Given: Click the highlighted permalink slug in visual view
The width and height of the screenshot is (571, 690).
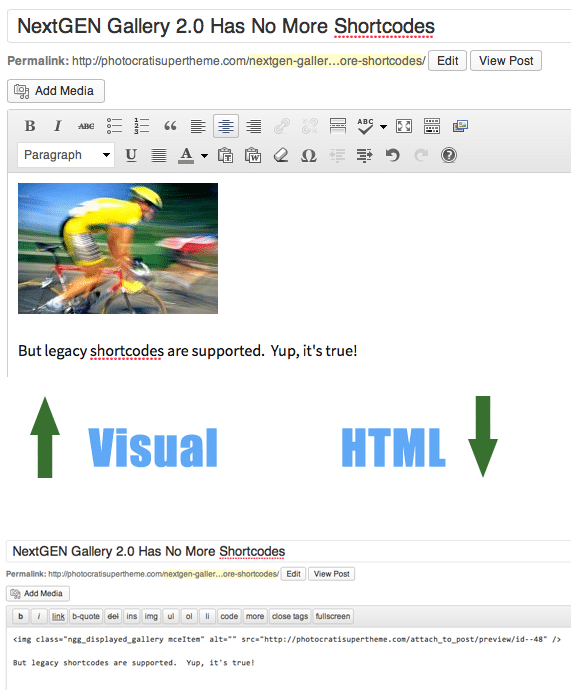Looking at the screenshot, I should (337, 61).
